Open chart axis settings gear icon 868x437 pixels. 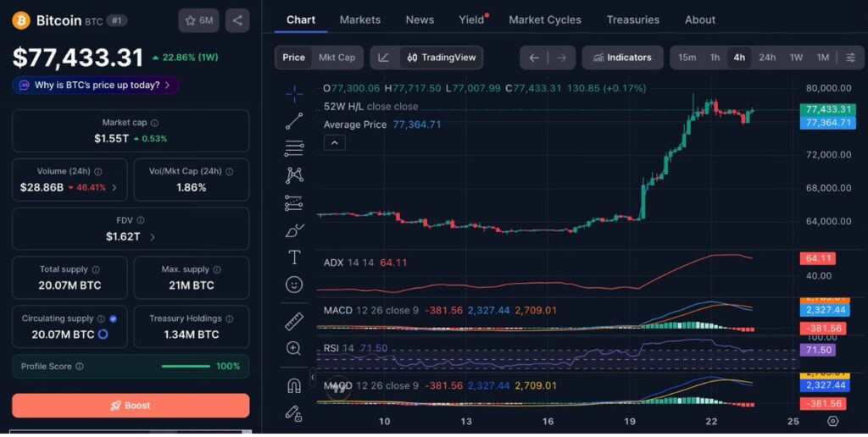click(832, 421)
